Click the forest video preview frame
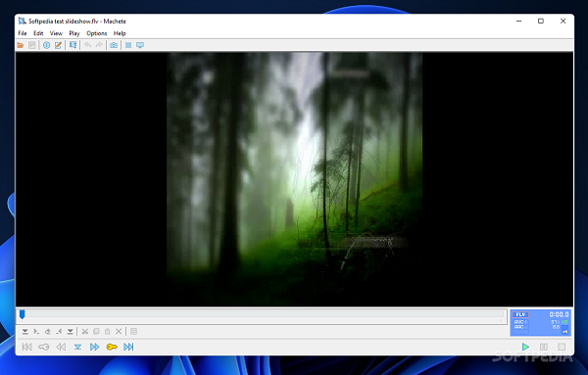This screenshot has width=588, height=375. 294,179
